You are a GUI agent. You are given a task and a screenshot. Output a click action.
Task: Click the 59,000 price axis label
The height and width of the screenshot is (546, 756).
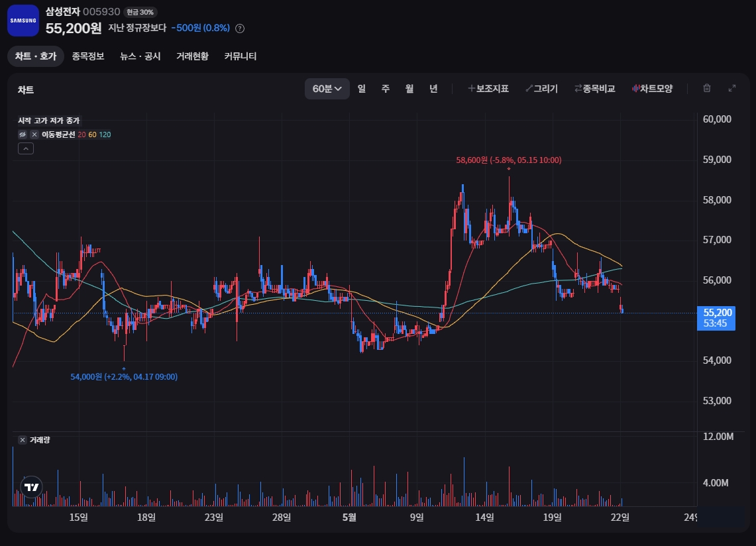(x=717, y=160)
